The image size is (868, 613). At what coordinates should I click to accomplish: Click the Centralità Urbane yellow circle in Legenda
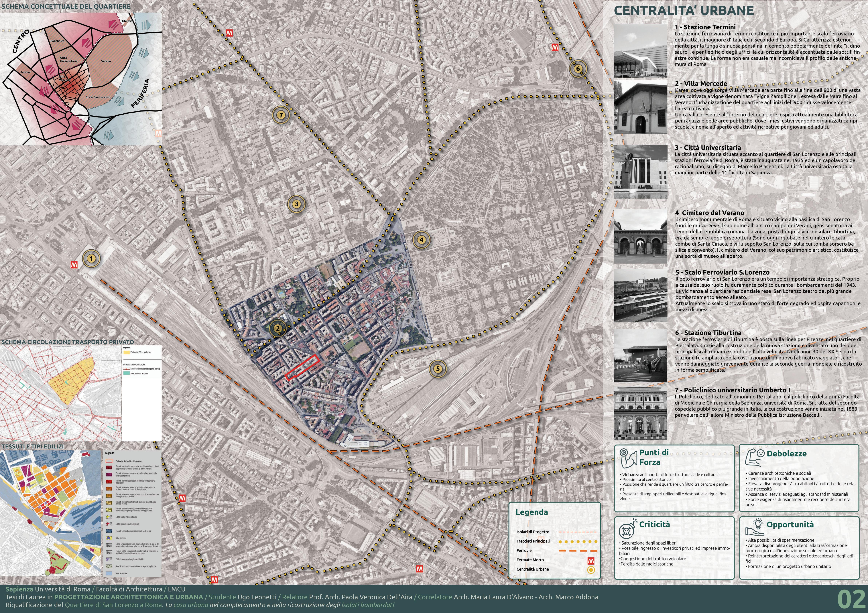pyautogui.click(x=591, y=570)
